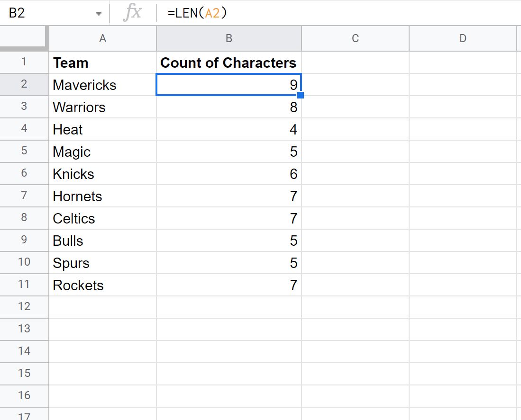Select all cells using the corner box
Screen dimensions: 521x420
[24, 38]
